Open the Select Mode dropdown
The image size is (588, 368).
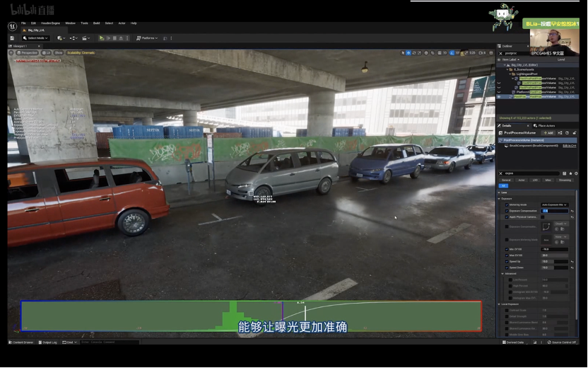pyautogui.click(x=35, y=38)
